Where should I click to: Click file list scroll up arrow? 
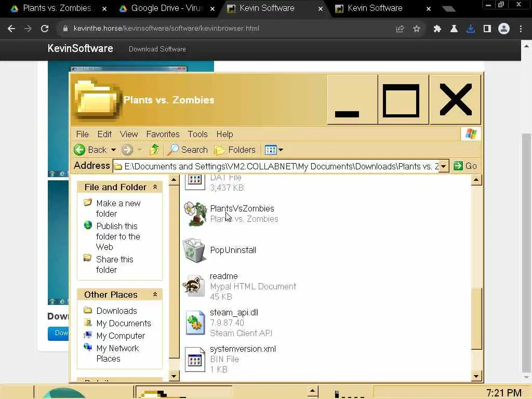[x=476, y=180]
